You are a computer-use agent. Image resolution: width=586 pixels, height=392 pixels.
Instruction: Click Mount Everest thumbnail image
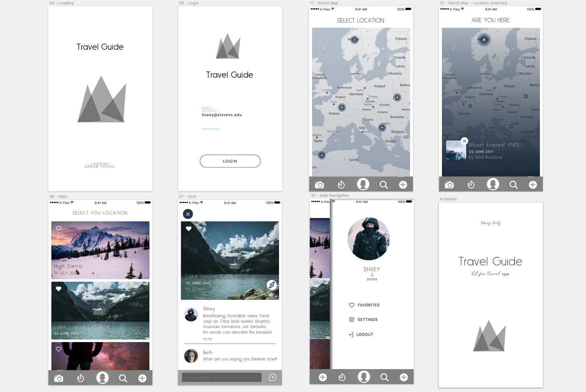point(456,151)
